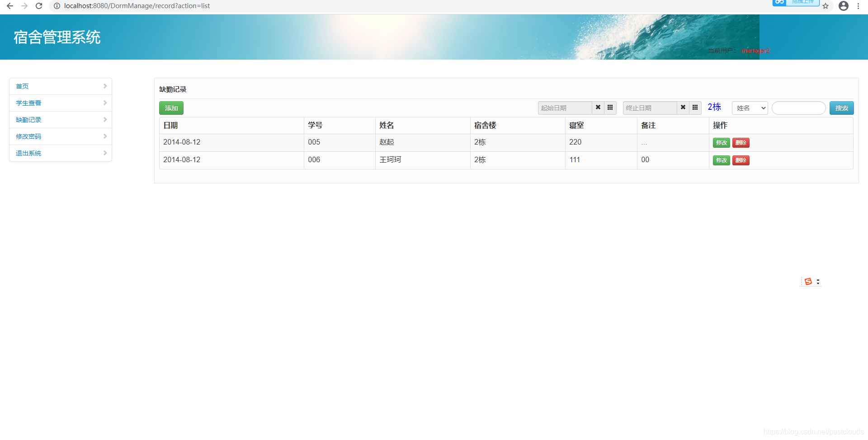Click room number 220 cell
Image resolution: width=868 pixels, height=440 pixels.
pos(601,142)
